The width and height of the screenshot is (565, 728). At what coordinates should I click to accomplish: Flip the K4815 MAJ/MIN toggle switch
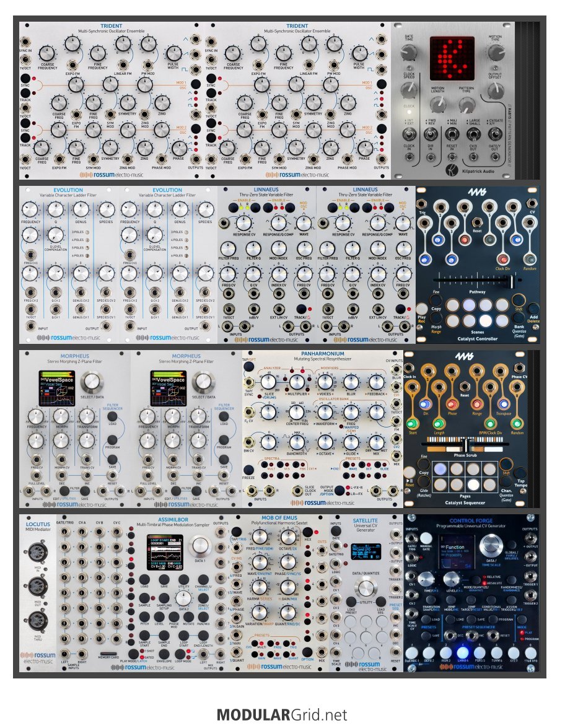pos(452,134)
